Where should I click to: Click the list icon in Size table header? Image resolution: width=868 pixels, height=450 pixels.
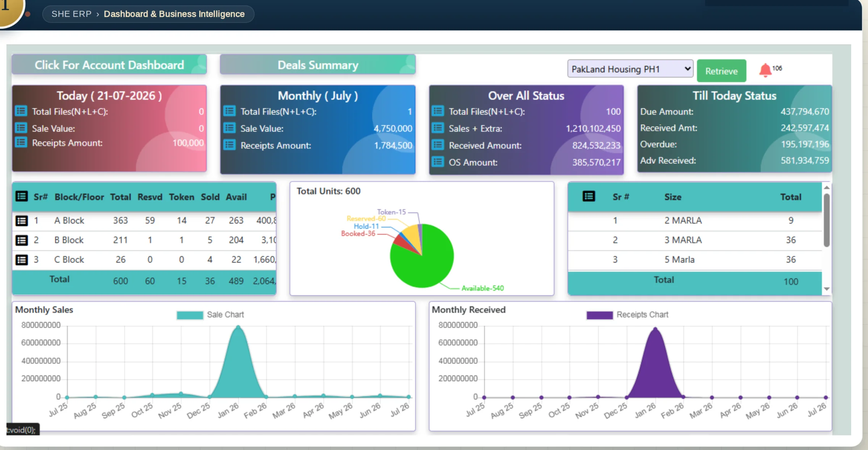(589, 196)
